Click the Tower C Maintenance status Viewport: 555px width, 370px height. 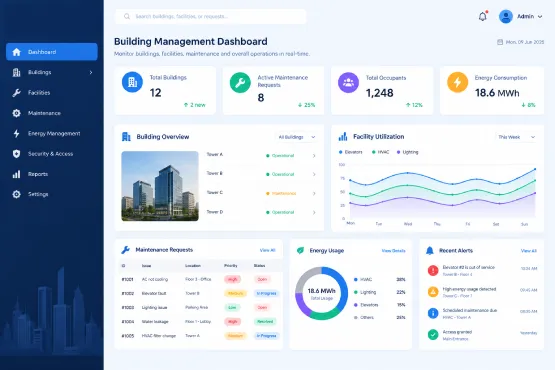[281, 194]
